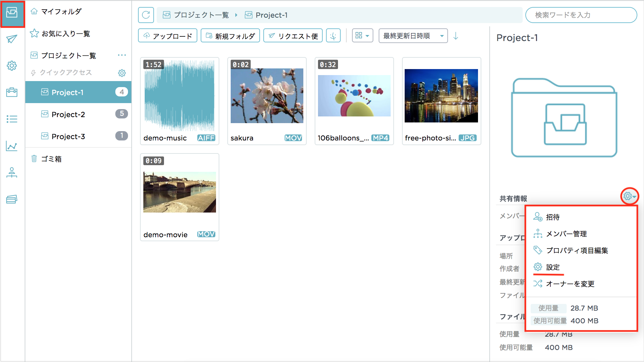Select 設定 from the gear menu
This screenshot has width=644, height=362.
pos(553,267)
